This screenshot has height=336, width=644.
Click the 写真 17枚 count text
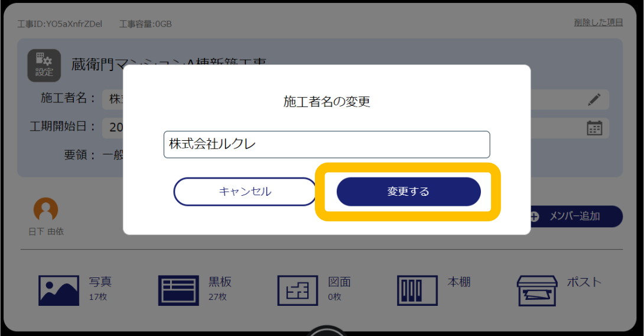pos(97,297)
